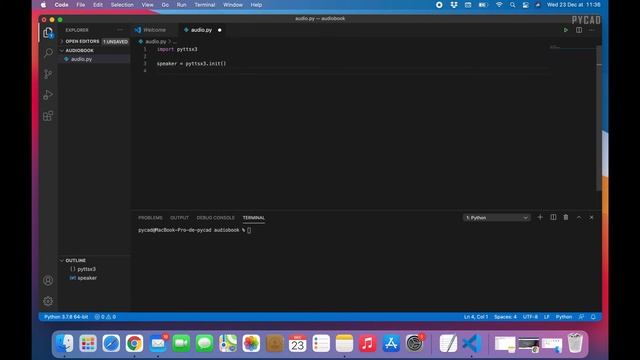Go to line via Ln 4, Col 1
This screenshot has width=640, height=360.
(476, 317)
